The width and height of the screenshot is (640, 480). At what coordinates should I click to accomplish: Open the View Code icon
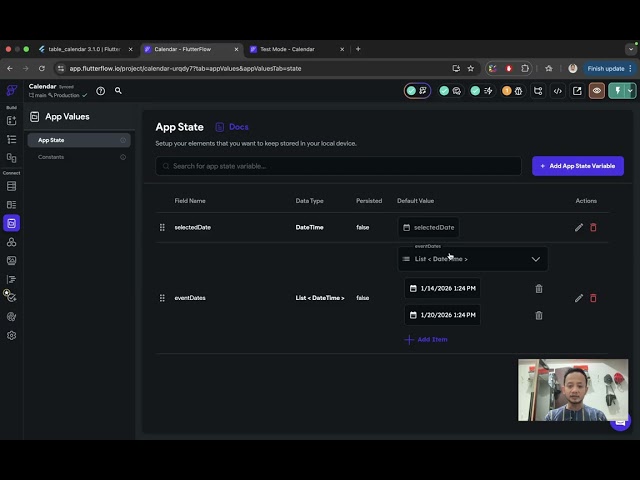click(557, 91)
